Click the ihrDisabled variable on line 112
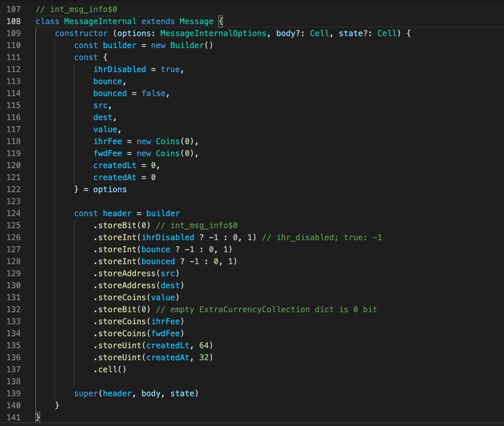 coord(119,69)
